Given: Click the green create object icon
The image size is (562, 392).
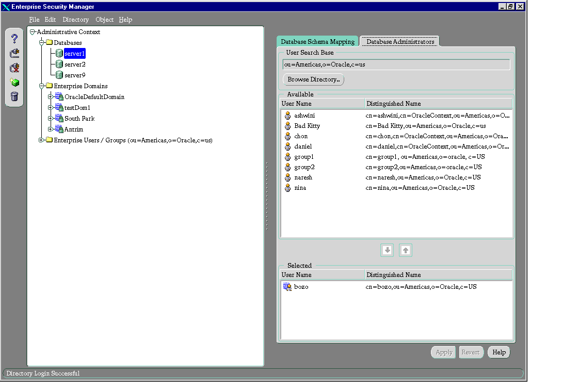Looking at the screenshot, I should click(14, 82).
